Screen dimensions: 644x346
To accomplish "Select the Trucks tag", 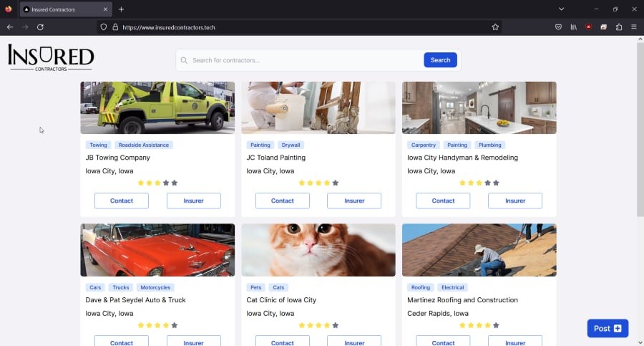I will [121, 287].
